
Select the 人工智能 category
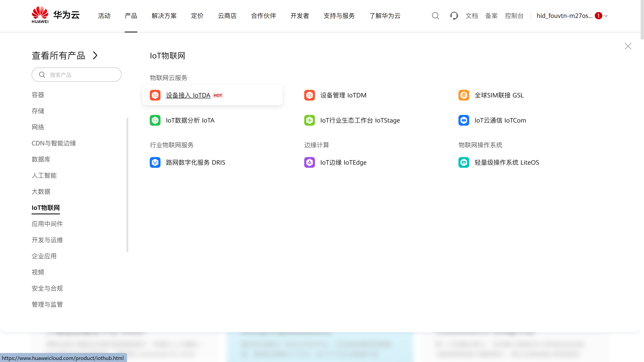pos(44,175)
